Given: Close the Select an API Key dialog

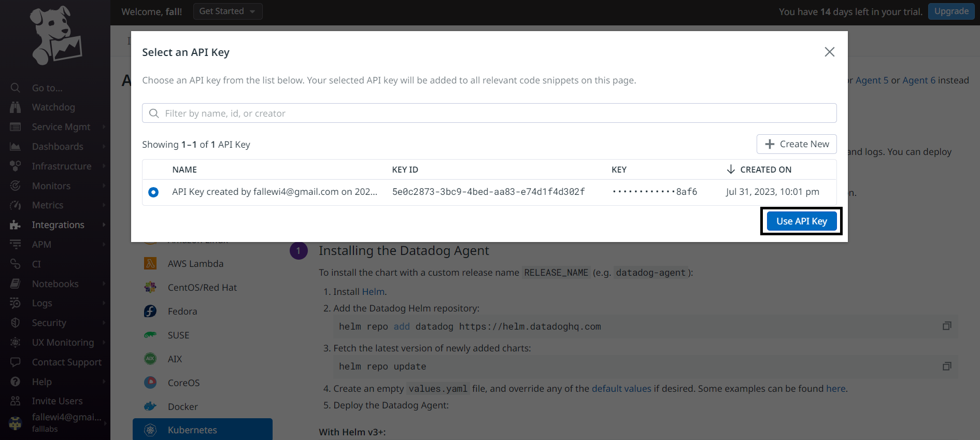Looking at the screenshot, I should 829,52.
